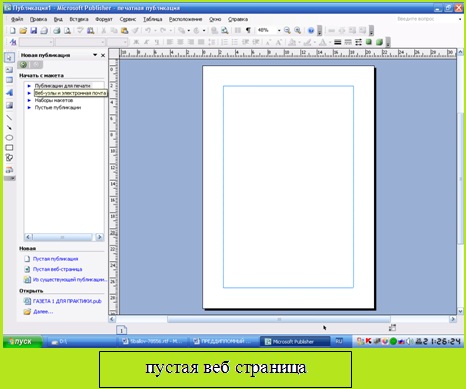
Task: Select the Rectangle shape tool
Action: (x=9, y=147)
